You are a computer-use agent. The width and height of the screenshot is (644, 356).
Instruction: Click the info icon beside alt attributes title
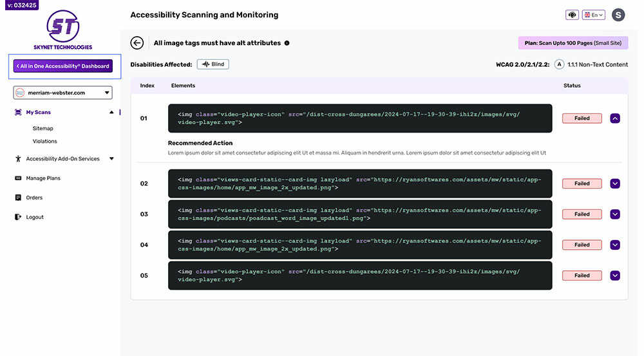[287, 43]
